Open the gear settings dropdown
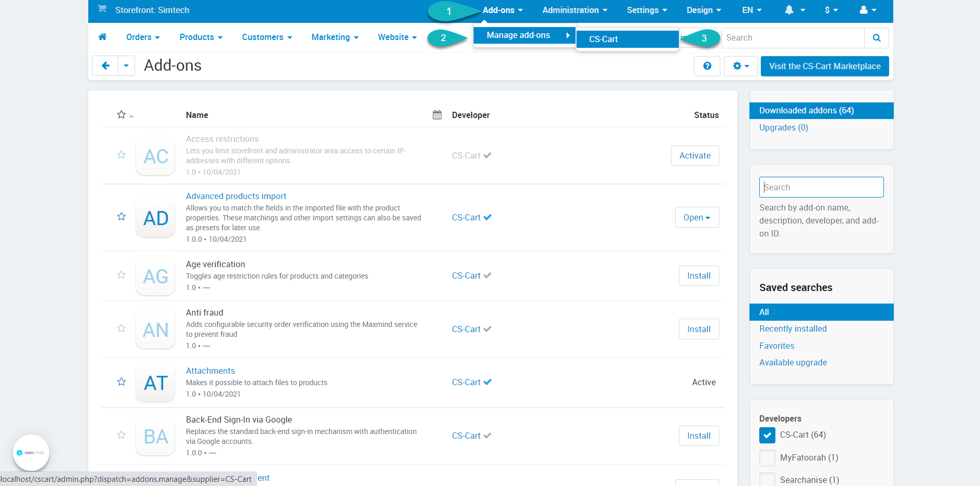 click(x=741, y=66)
